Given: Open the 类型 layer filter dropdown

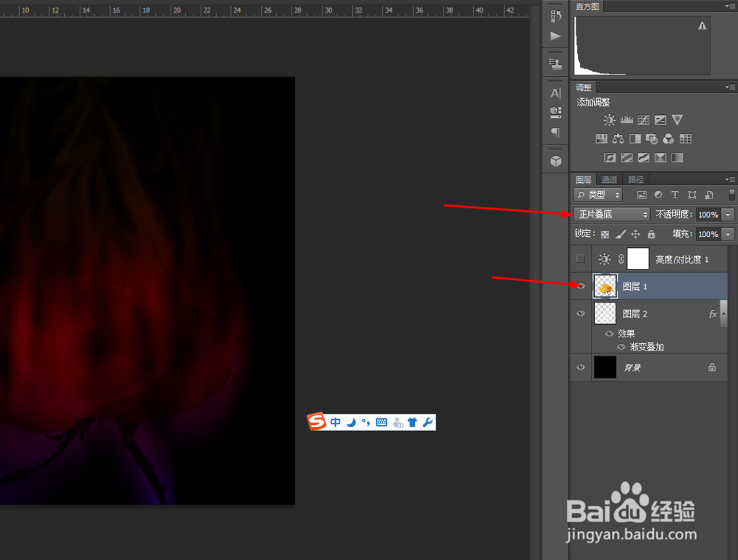Looking at the screenshot, I should [598, 195].
